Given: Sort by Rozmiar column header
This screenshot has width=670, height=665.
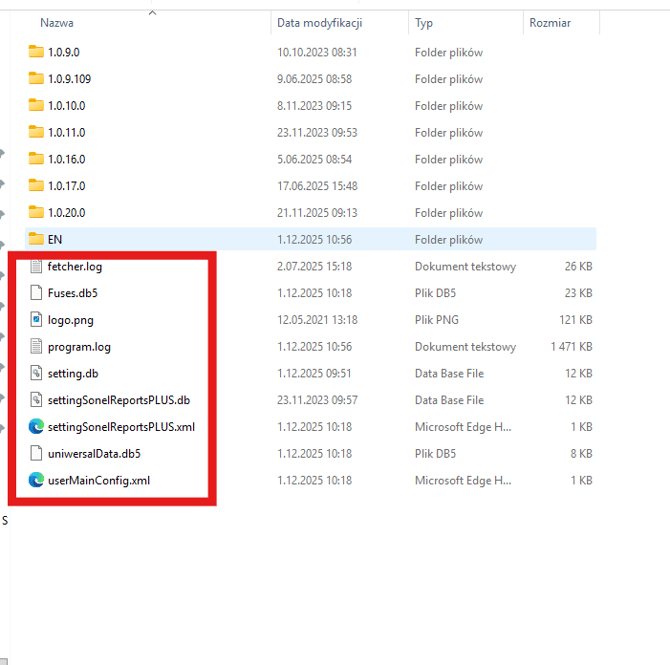Looking at the screenshot, I should 549,23.
